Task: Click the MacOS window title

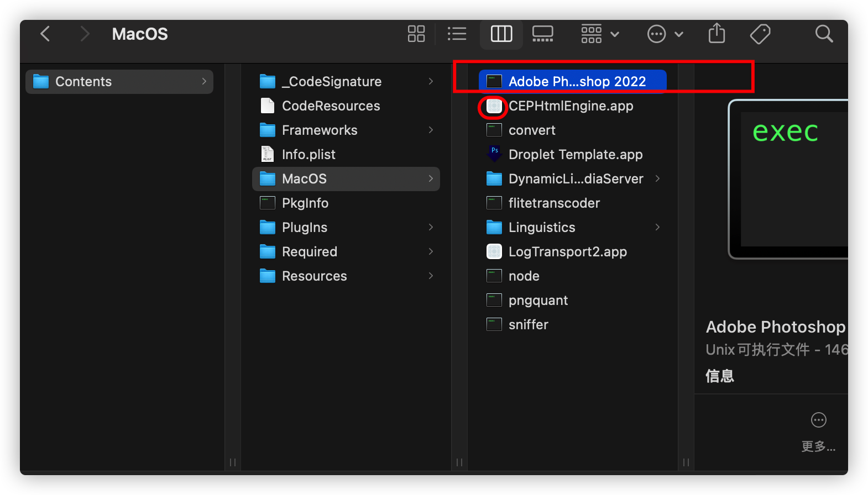Action: pyautogui.click(x=140, y=34)
